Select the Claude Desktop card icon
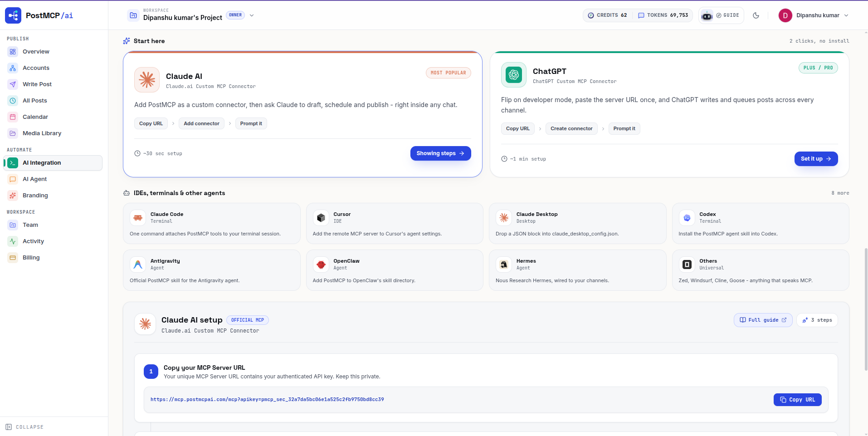This screenshot has width=868, height=436. click(504, 218)
